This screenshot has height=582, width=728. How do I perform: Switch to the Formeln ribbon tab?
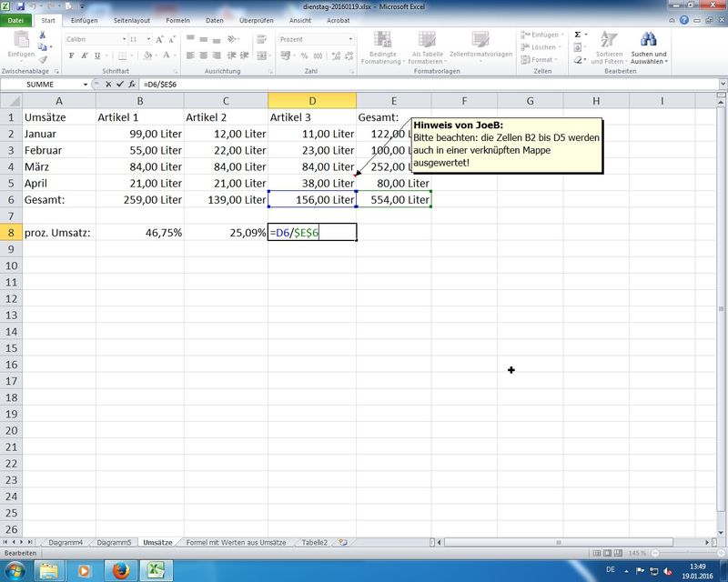(177, 20)
